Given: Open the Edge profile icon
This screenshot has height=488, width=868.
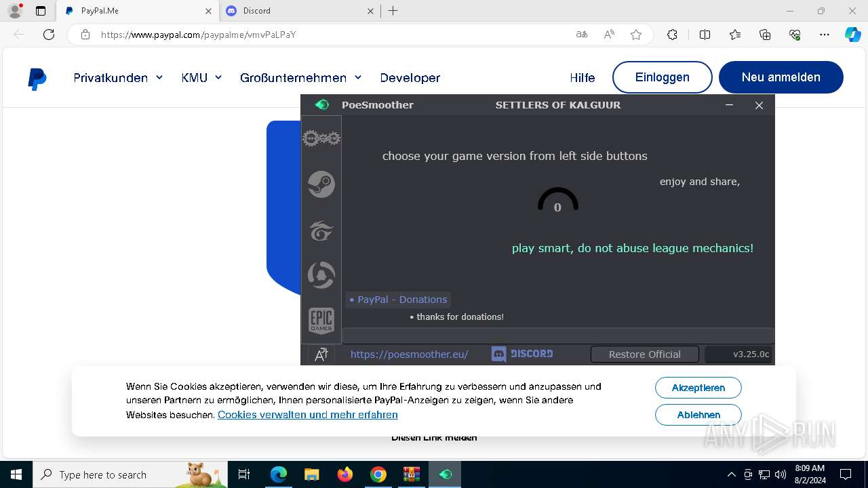Looking at the screenshot, I should coord(15,11).
